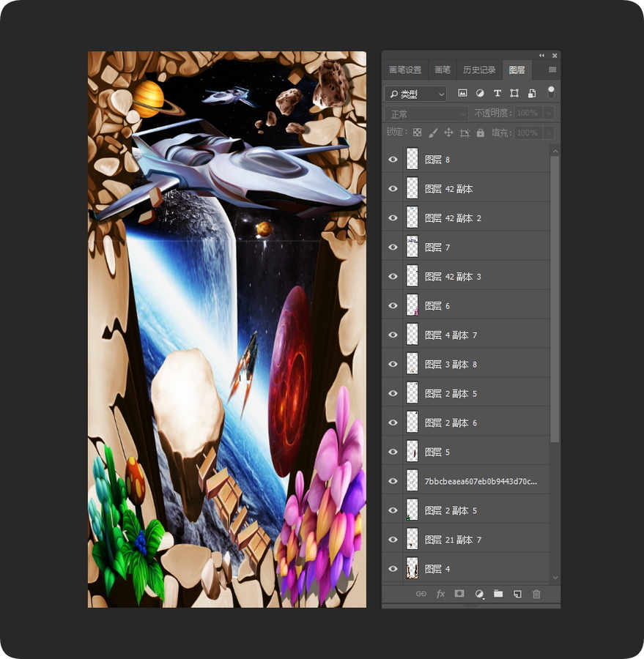Click the 填充 fill value field
The image size is (644, 659).
(x=528, y=133)
